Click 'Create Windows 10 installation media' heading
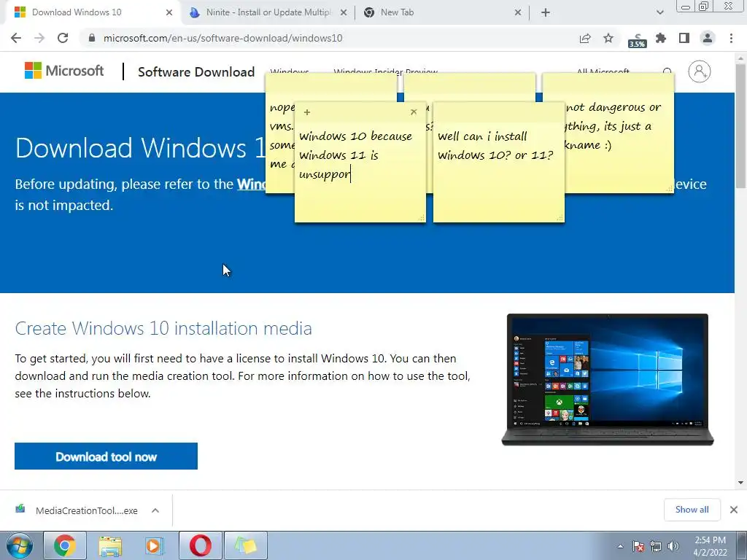This screenshot has width=747, height=560. (x=163, y=328)
